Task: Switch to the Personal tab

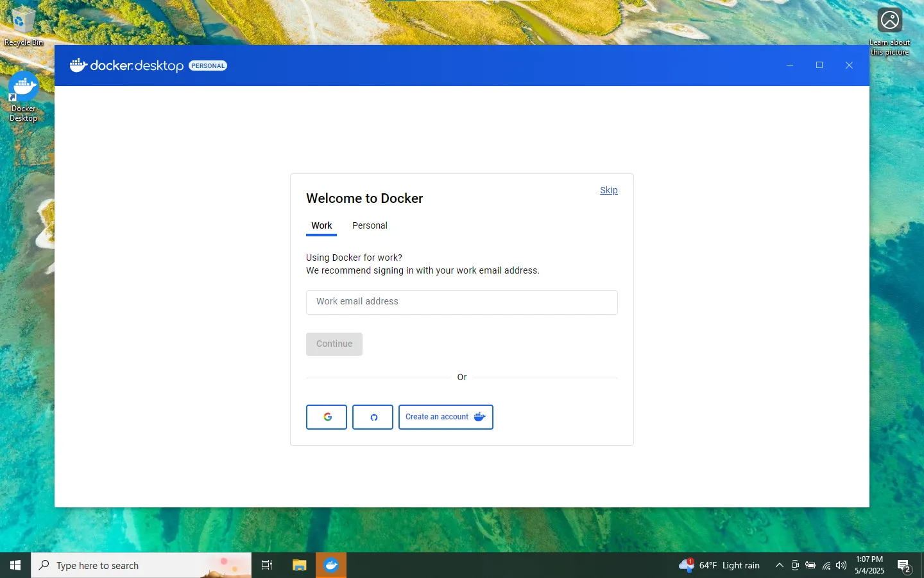Action: [x=369, y=225]
